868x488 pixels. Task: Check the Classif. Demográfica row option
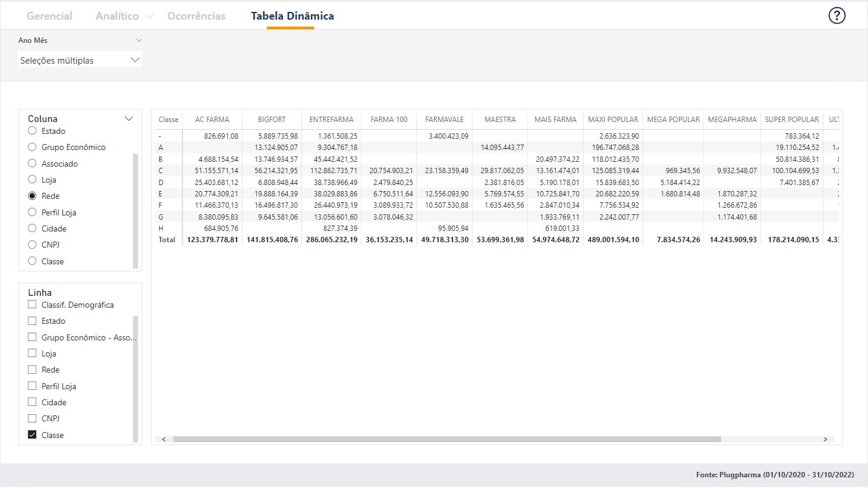click(33, 305)
